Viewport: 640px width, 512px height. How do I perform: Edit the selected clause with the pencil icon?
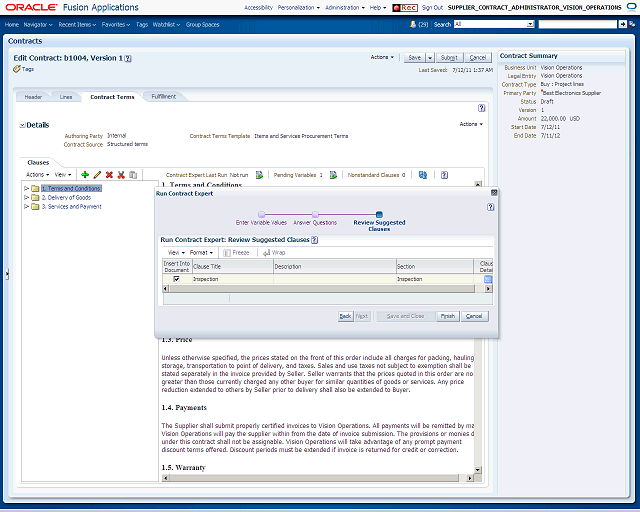97,175
